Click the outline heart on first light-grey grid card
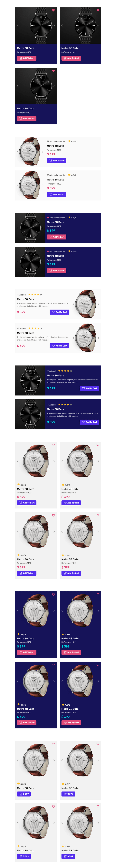The image size is (116, 868). click(53, 445)
